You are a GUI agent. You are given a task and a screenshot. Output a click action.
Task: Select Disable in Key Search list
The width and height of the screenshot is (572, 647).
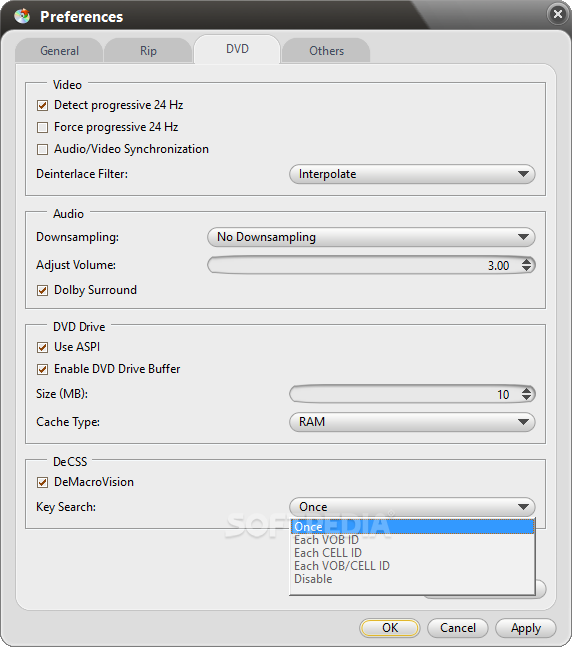[412, 579]
